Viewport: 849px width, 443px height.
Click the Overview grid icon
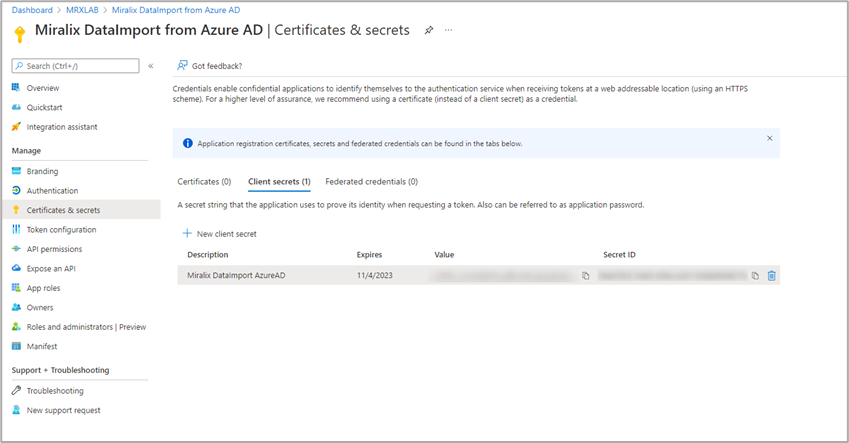(x=16, y=88)
